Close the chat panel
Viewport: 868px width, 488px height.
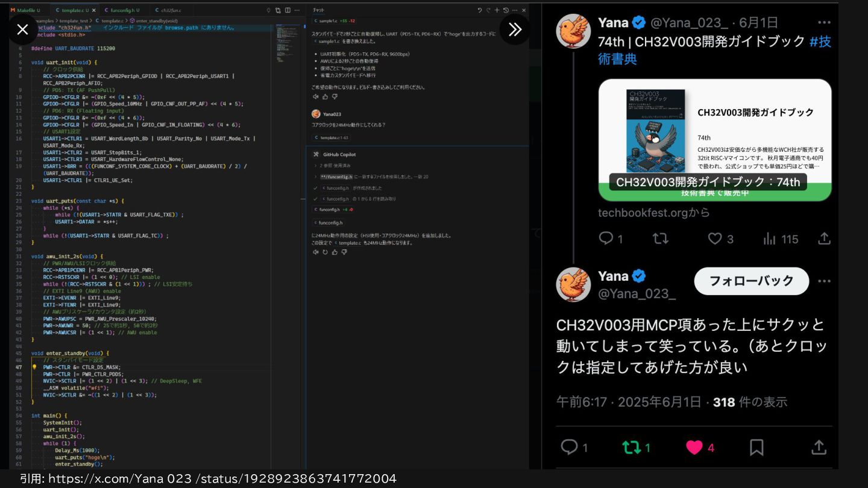coord(523,10)
